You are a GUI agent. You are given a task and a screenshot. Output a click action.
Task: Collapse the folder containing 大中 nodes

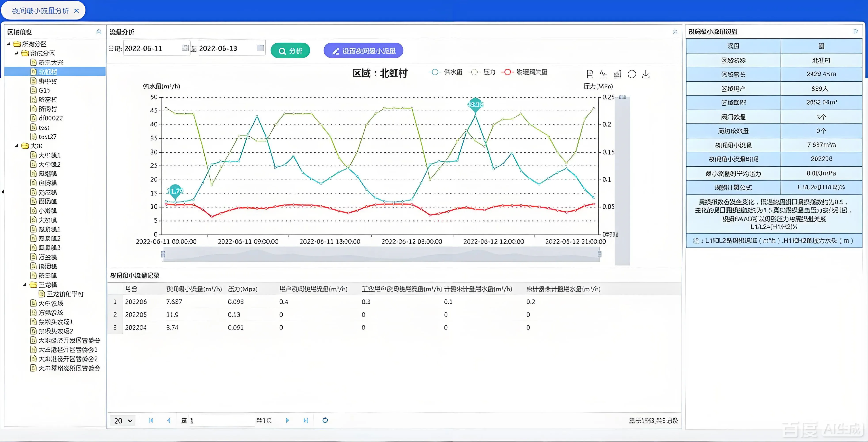click(x=17, y=146)
